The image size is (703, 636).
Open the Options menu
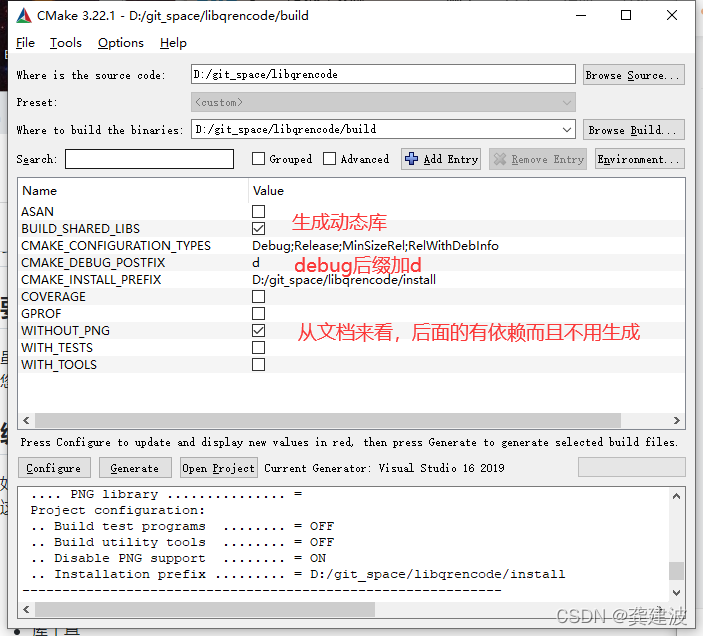[121, 43]
